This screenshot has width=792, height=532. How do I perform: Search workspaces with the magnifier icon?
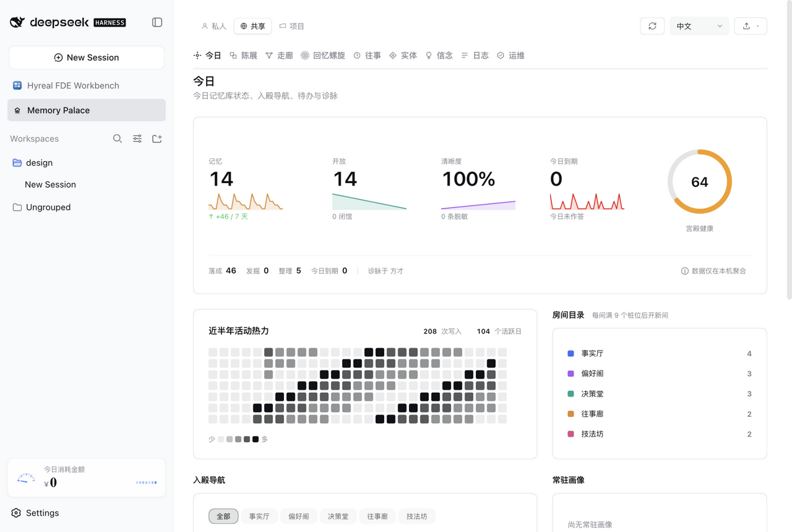pyautogui.click(x=118, y=139)
